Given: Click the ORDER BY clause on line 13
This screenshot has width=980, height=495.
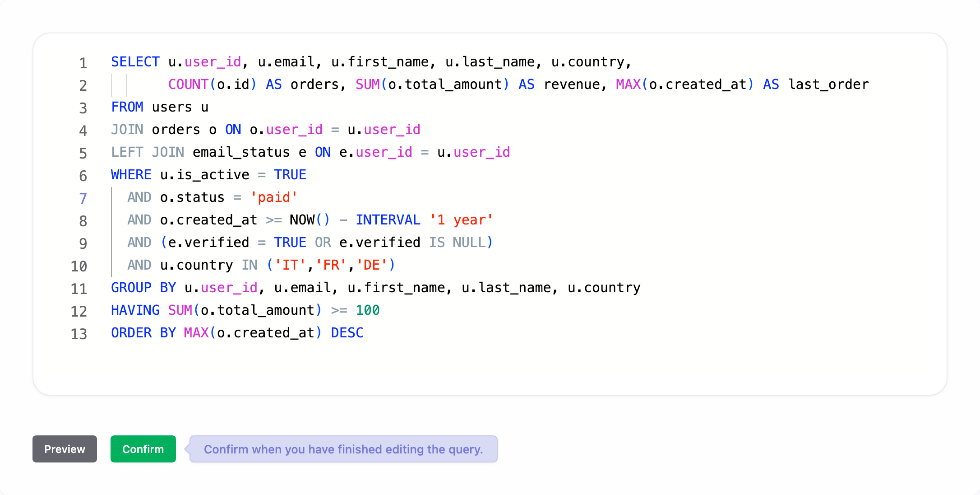Looking at the screenshot, I should [143, 333].
